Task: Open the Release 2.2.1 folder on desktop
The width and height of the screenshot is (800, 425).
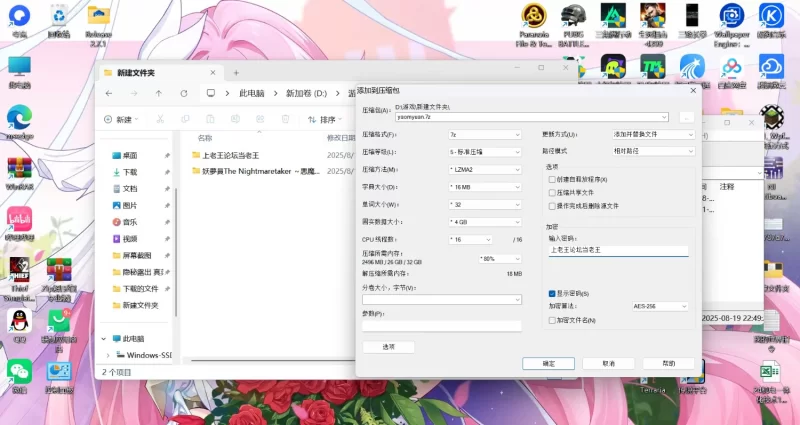Action: 98,25
